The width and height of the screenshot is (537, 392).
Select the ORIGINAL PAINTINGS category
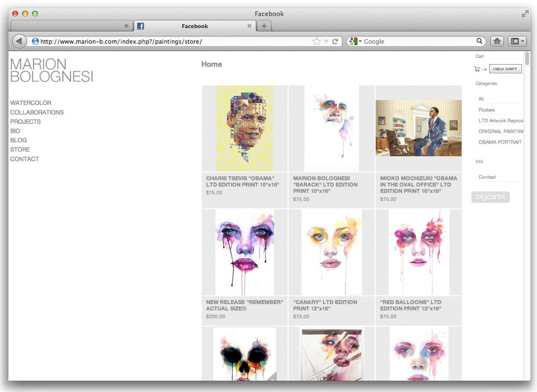click(x=501, y=131)
